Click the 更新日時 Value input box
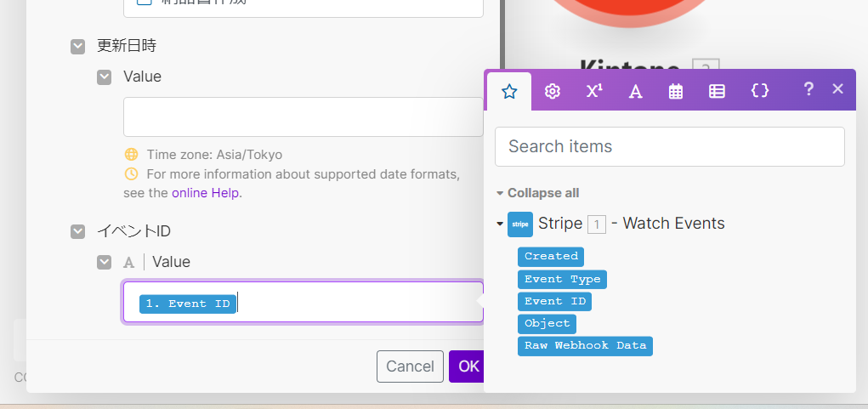This screenshot has width=868, height=409. pyautogui.click(x=304, y=116)
